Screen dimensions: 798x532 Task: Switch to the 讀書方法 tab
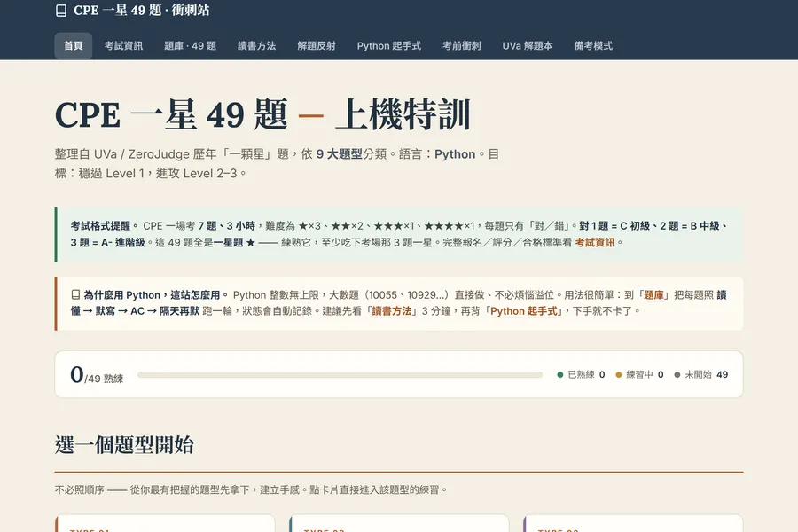coord(256,46)
